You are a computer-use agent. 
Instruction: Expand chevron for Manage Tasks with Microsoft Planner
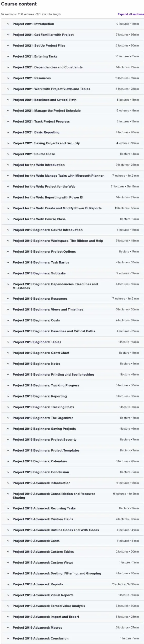[x=8, y=176]
